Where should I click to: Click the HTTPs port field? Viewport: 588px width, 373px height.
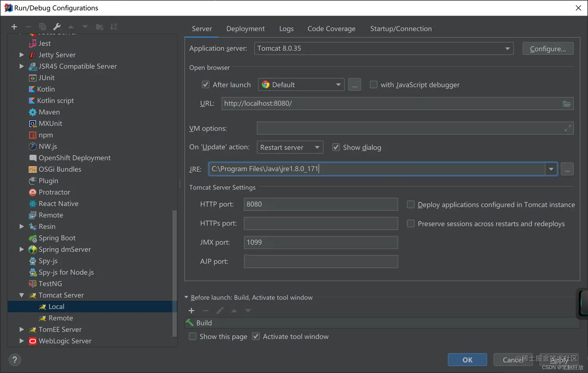point(321,223)
